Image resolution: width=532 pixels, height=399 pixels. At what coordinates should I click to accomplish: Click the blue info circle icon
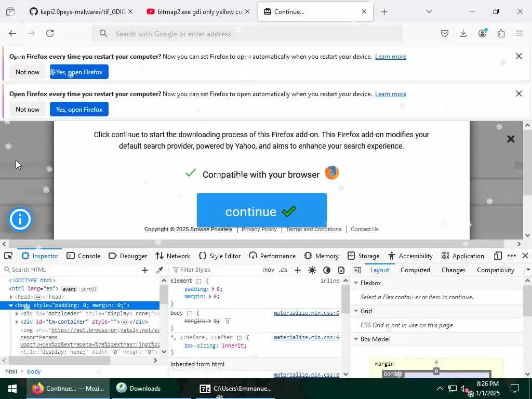(x=20, y=219)
